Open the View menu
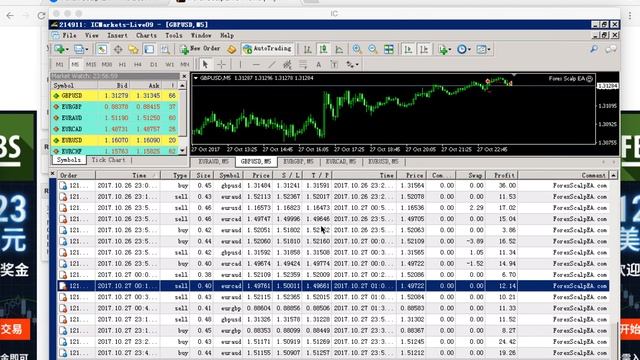The width and height of the screenshot is (640, 360). click(92, 36)
